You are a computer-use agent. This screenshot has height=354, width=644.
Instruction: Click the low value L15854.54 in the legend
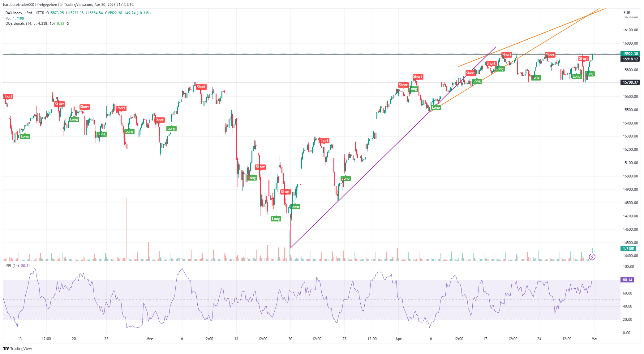94,13
